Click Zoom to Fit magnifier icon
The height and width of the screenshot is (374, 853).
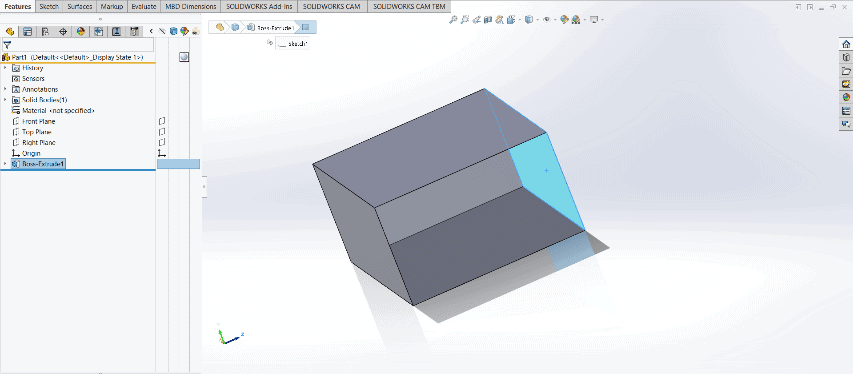(x=453, y=20)
